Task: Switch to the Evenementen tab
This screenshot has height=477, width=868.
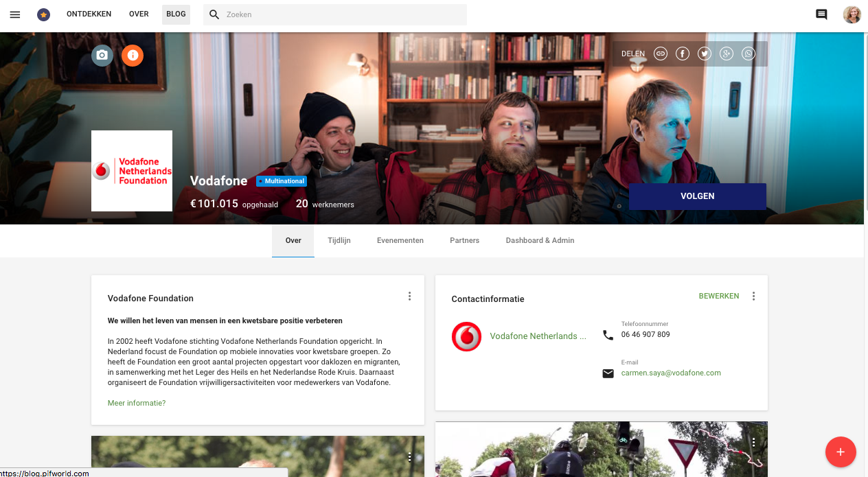Action: pos(400,241)
